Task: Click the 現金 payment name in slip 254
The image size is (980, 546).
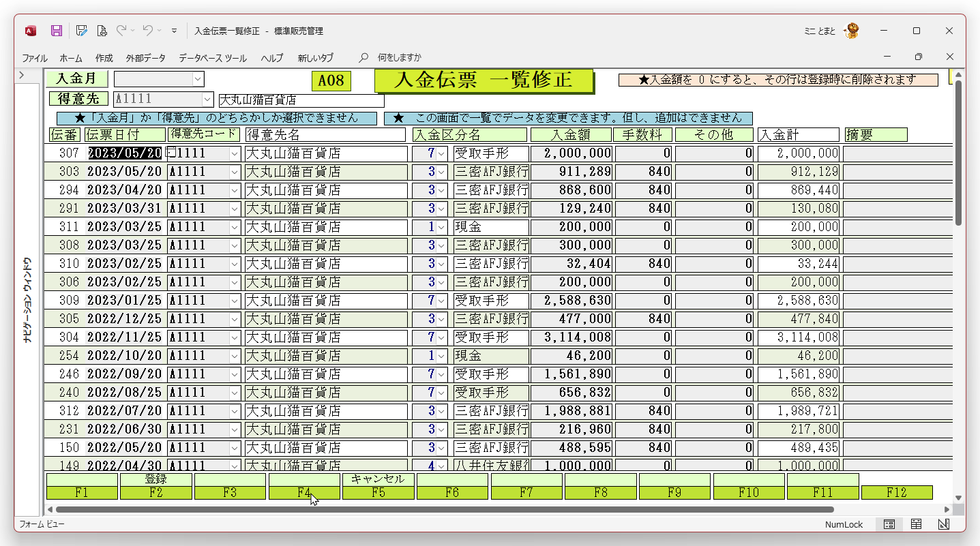Action: tap(491, 356)
